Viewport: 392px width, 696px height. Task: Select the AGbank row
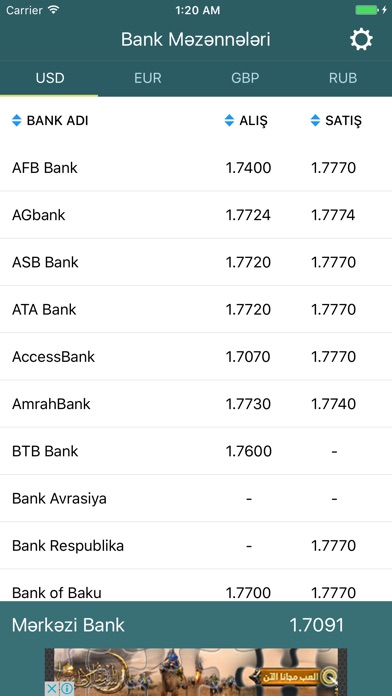[x=196, y=215]
